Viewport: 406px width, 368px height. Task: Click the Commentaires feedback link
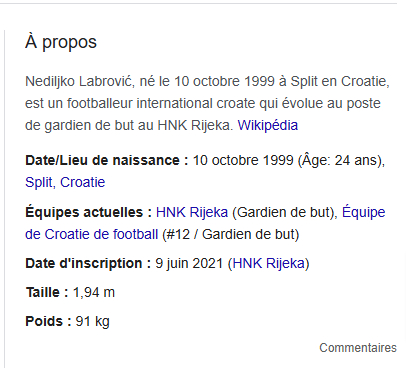[x=358, y=348]
